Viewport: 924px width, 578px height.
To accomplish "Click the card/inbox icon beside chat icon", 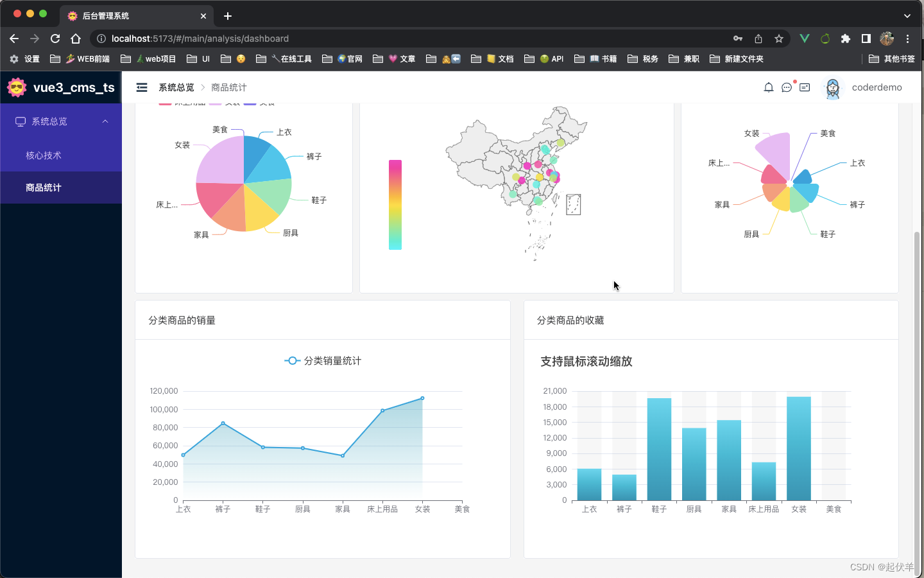I will click(x=805, y=87).
